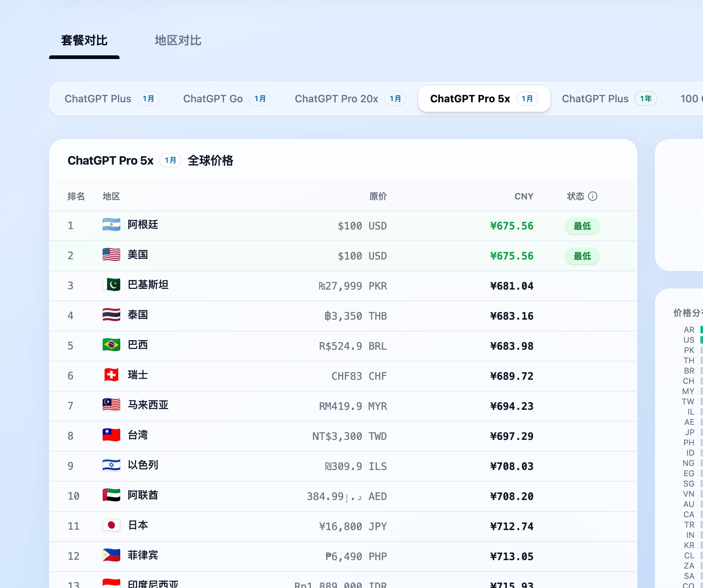Select ChatGPT Go 1月 plan tab

pyautogui.click(x=227, y=99)
